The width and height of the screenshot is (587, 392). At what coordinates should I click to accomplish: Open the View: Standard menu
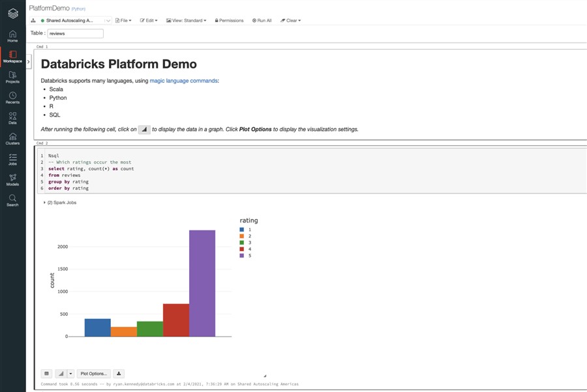point(187,21)
